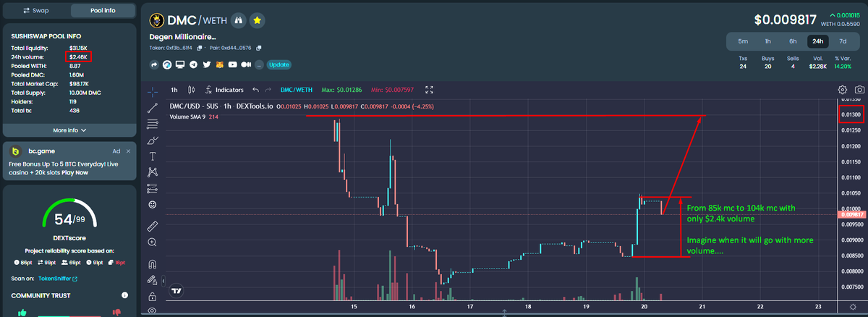Open chart settings gear icon

click(x=842, y=90)
